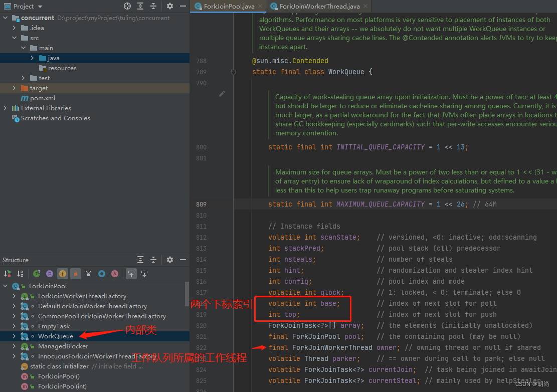Toggle Show Lambdas filter icon

115,273
